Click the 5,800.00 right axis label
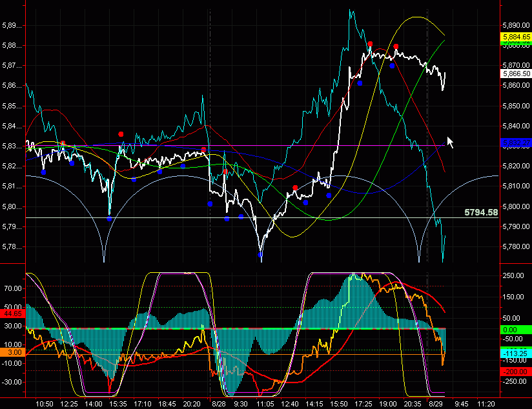The width and height of the screenshot is (532, 409). pos(516,206)
